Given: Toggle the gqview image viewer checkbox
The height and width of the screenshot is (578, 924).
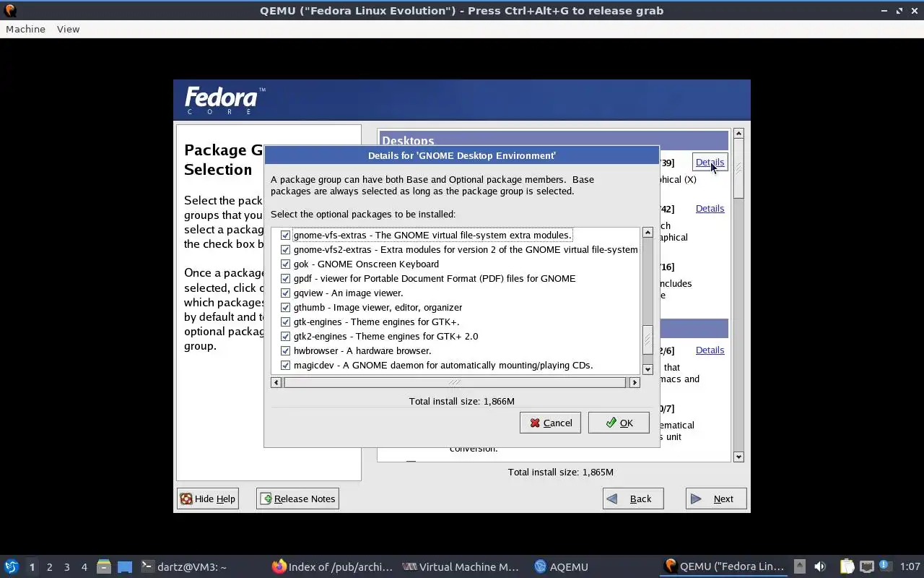Looking at the screenshot, I should click(x=285, y=293).
